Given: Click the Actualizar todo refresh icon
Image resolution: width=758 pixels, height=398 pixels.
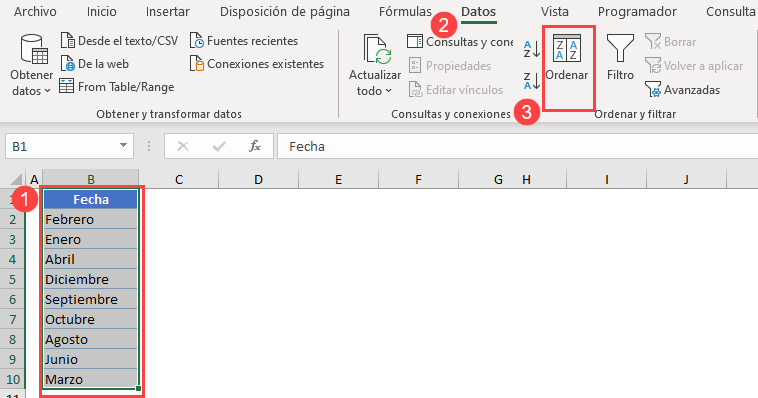Looking at the screenshot, I should tap(377, 50).
